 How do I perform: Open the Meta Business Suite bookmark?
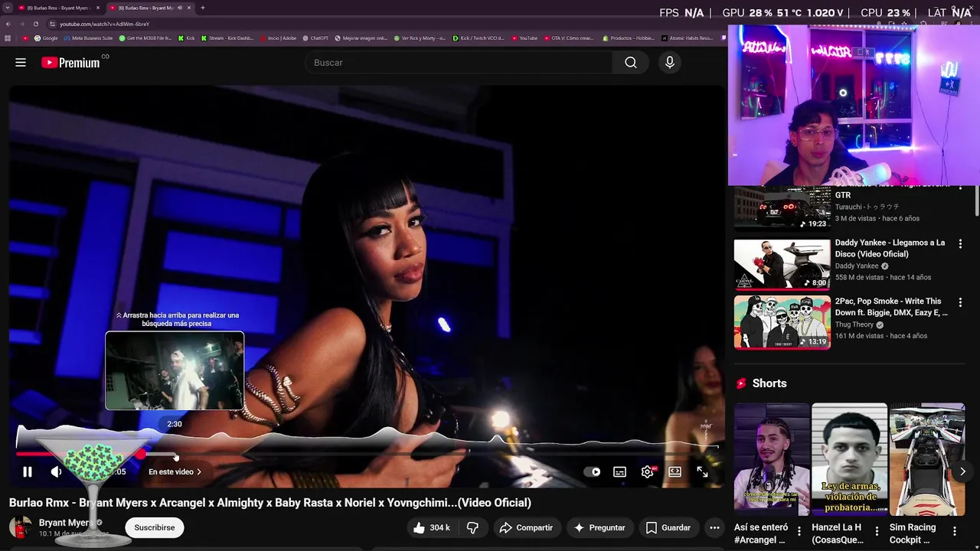88,38
